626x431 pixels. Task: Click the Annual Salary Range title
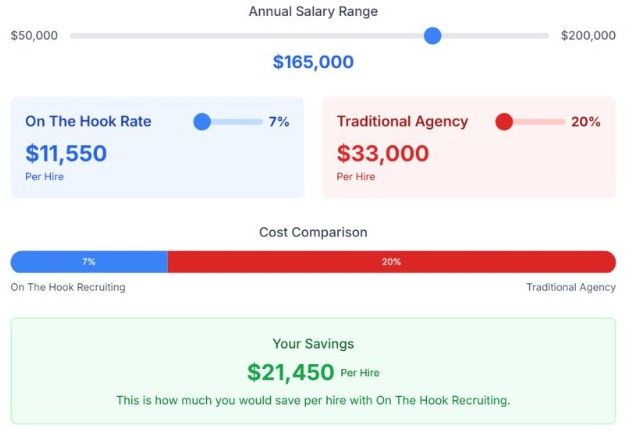click(313, 12)
